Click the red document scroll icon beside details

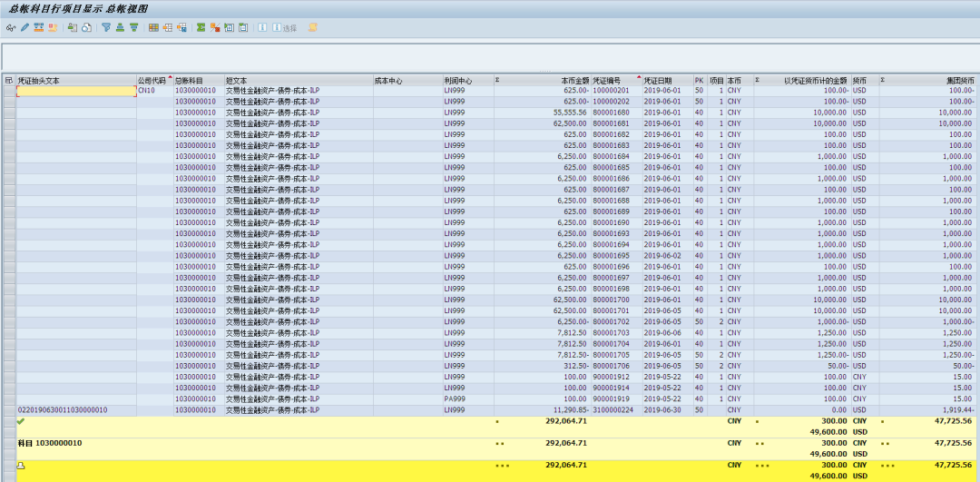coord(54,27)
